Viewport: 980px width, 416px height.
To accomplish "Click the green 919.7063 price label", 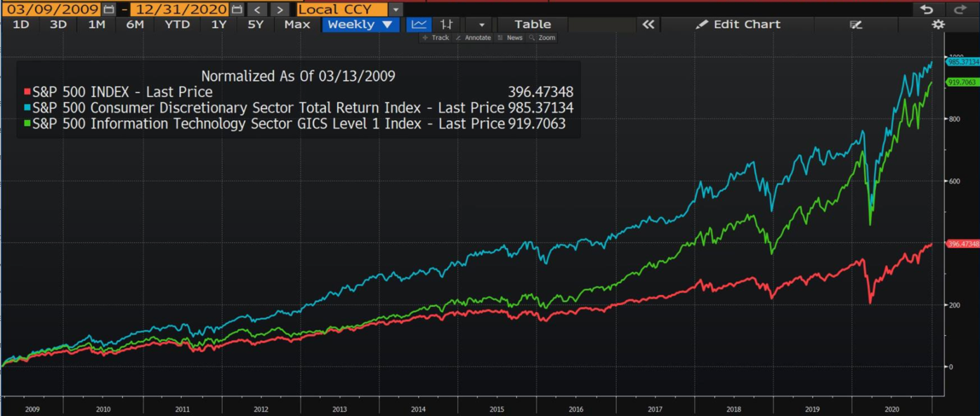I will click(962, 82).
